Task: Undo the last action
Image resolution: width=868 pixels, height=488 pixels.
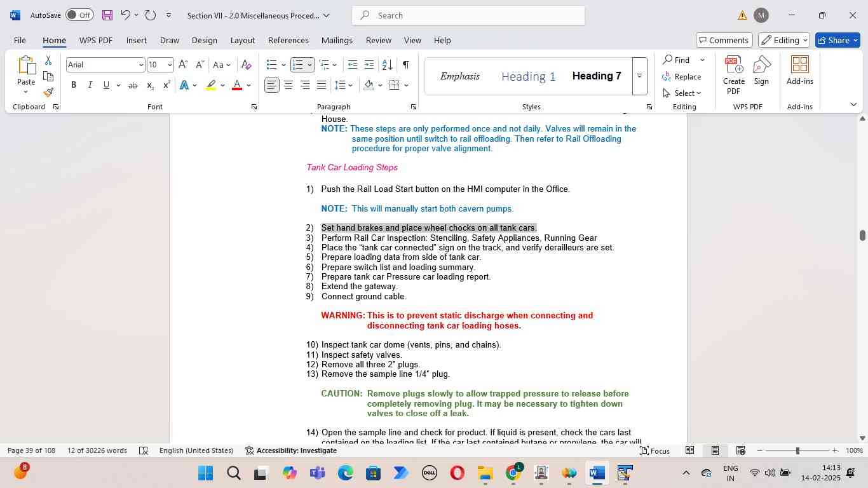Action: click(125, 15)
